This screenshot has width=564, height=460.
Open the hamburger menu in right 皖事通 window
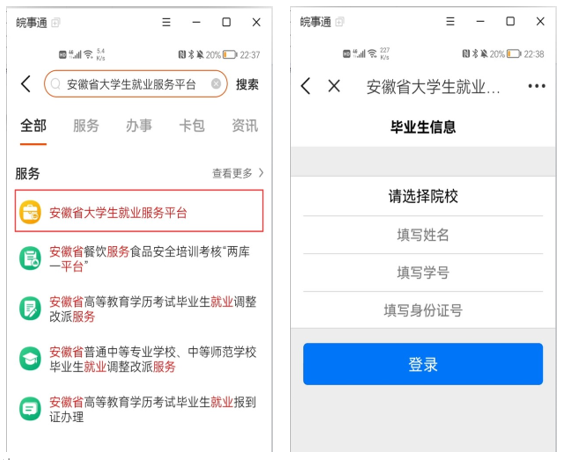tap(450, 21)
